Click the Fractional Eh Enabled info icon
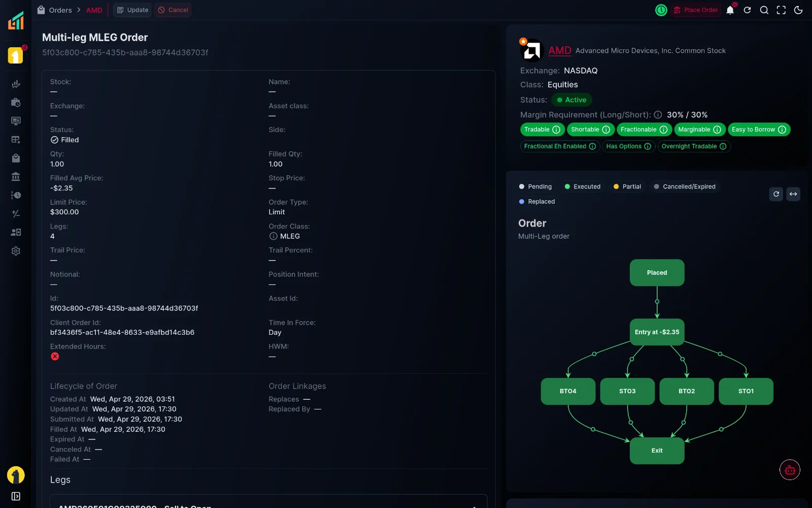The image size is (812, 508). (592, 146)
